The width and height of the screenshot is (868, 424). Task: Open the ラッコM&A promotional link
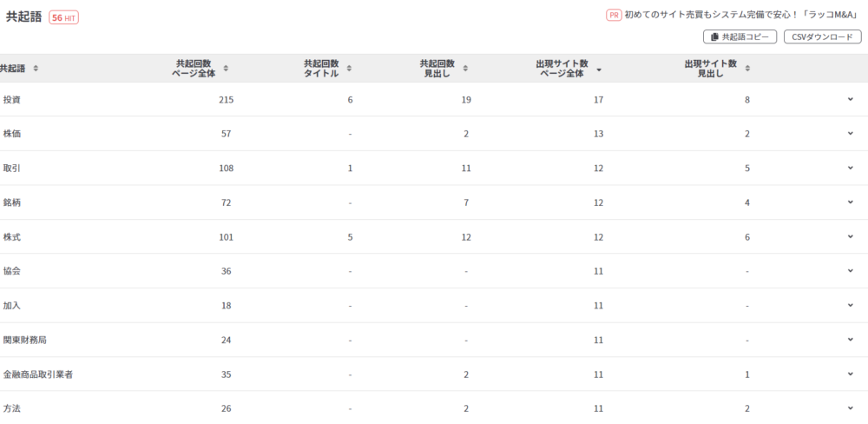741,16
